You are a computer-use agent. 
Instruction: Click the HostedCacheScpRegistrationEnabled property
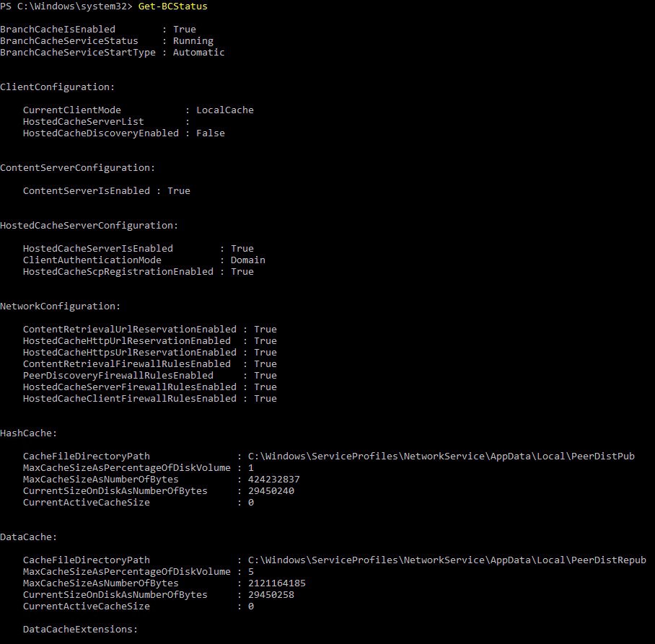(x=118, y=271)
